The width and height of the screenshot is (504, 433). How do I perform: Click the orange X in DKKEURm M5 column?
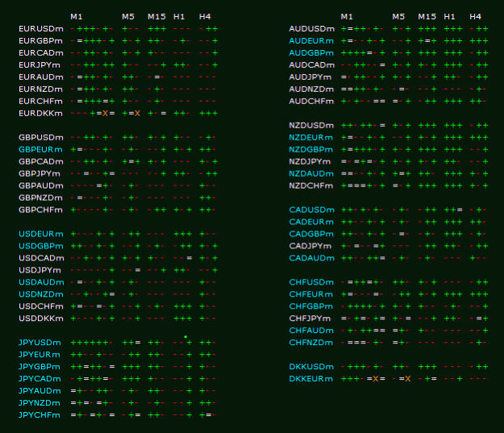pos(407,379)
